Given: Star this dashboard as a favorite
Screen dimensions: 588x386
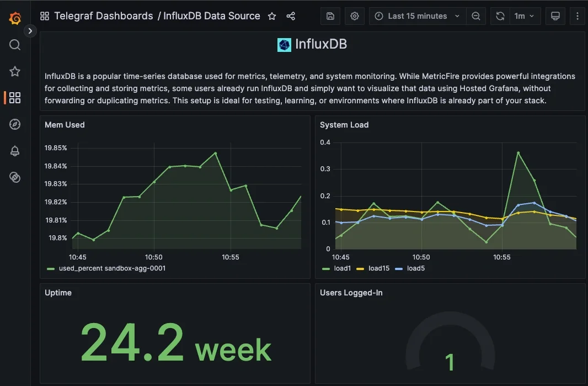Looking at the screenshot, I should click(x=272, y=16).
